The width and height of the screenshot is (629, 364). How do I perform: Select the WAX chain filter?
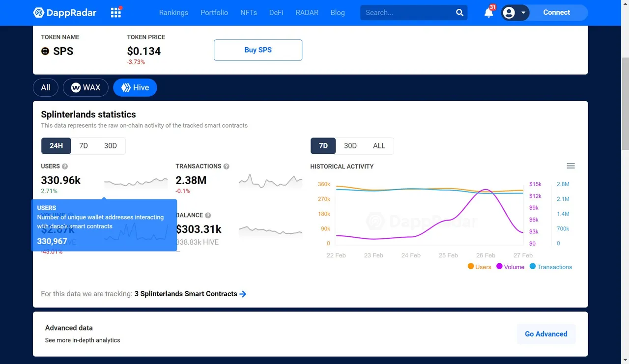86,87
